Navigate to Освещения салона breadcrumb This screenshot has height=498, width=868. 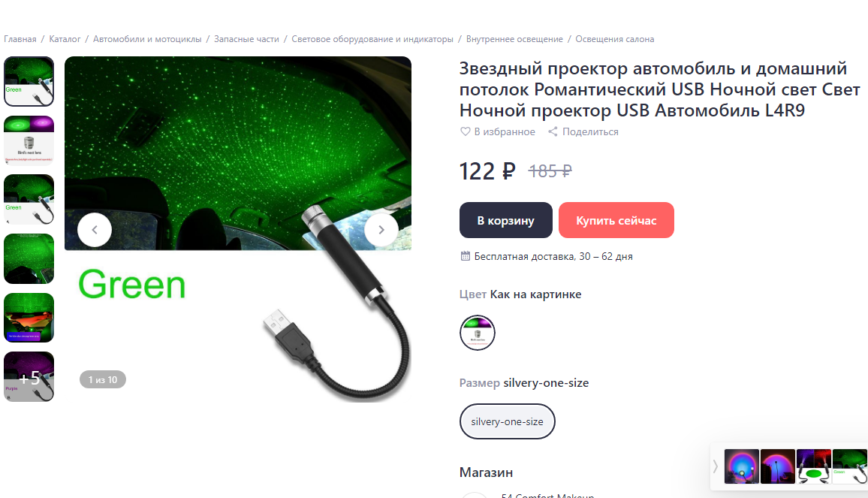click(x=614, y=39)
